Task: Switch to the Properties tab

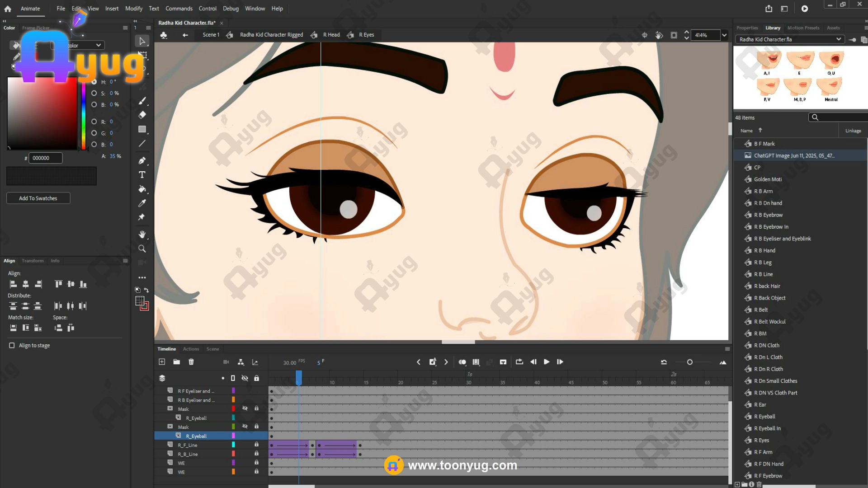Action: [747, 28]
